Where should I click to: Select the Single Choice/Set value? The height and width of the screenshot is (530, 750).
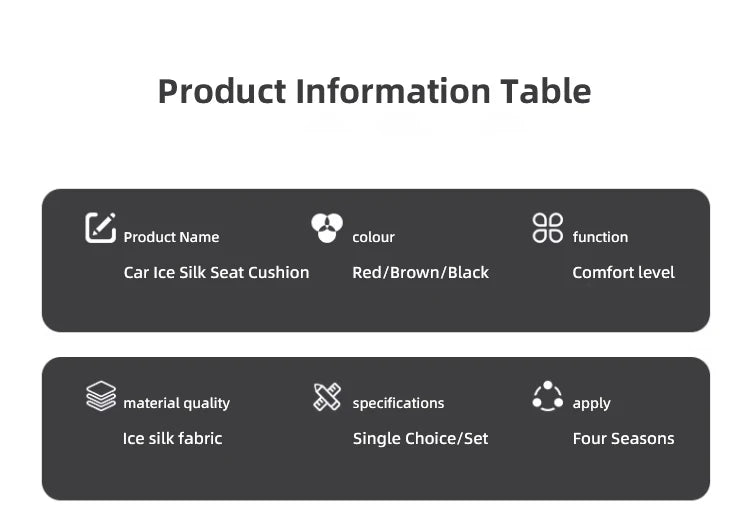(x=420, y=438)
